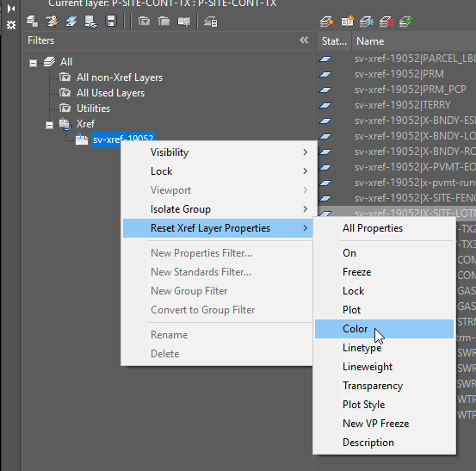Screen dimensions: 476x471
Task: Select layer sv-xref-19052|x-pvmt-run name
Action: click(x=415, y=183)
